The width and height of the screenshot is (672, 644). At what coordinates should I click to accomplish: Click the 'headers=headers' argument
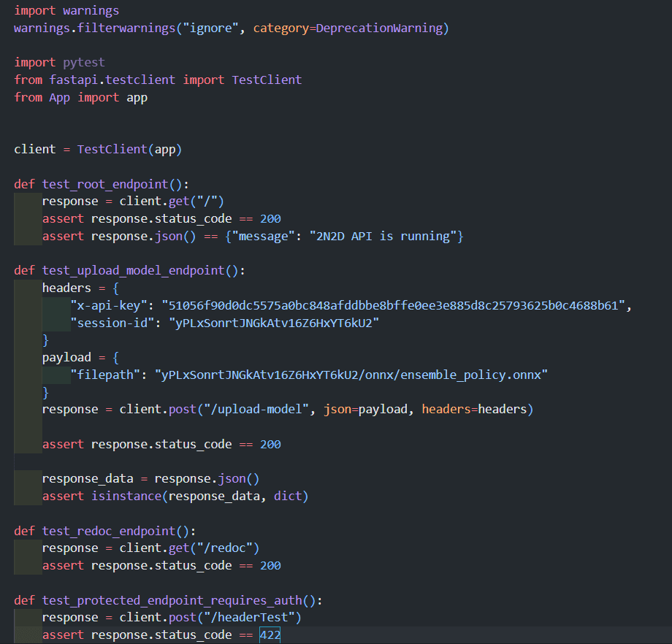(474, 410)
